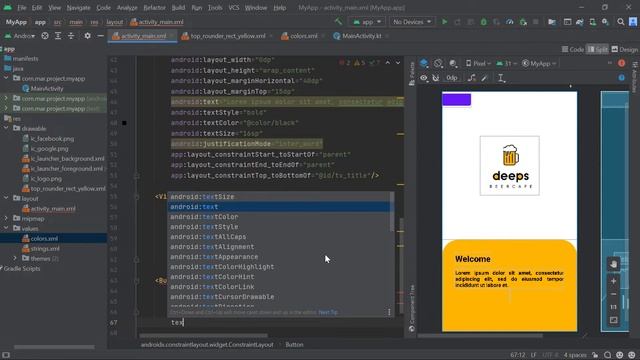Expand the themes folder in project tree

(15, 258)
